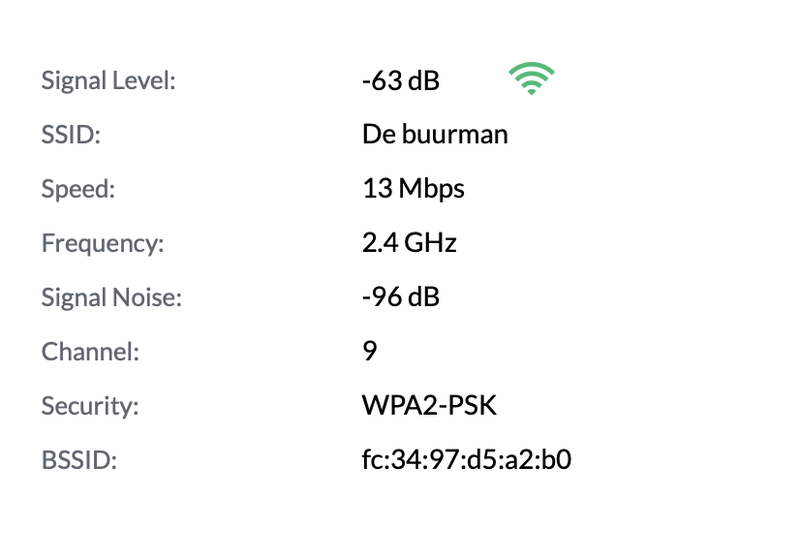This screenshot has height=560, width=800.
Task: Click the BSSID address fc:34:97:d5:a2:b0
Action: click(x=466, y=460)
